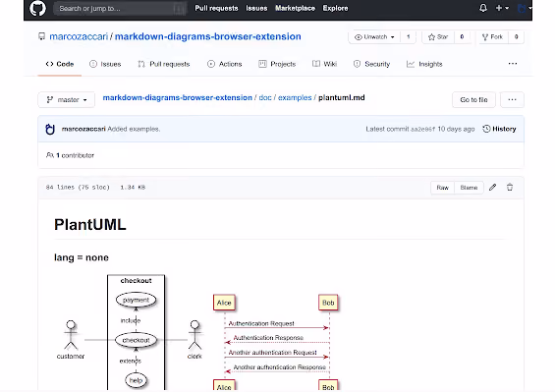Open marcozaccari owner profile link

(79, 36)
